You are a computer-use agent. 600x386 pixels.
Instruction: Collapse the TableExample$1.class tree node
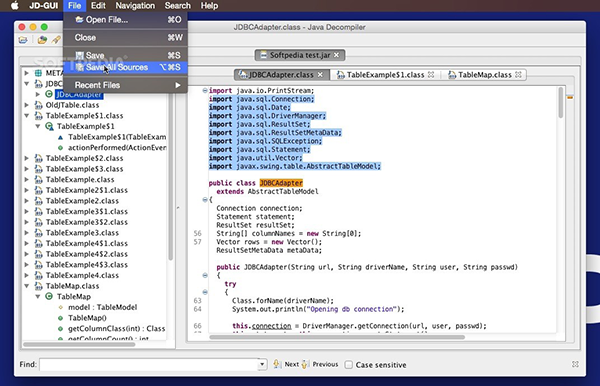[26, 116]
